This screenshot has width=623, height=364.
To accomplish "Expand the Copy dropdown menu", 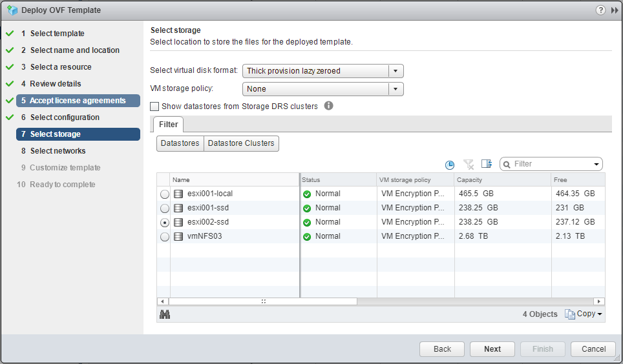I will click(584, 314).
